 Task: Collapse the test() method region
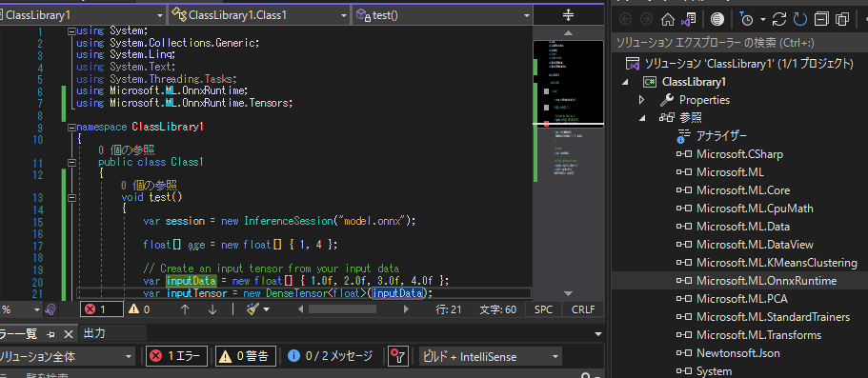(71, 198)
